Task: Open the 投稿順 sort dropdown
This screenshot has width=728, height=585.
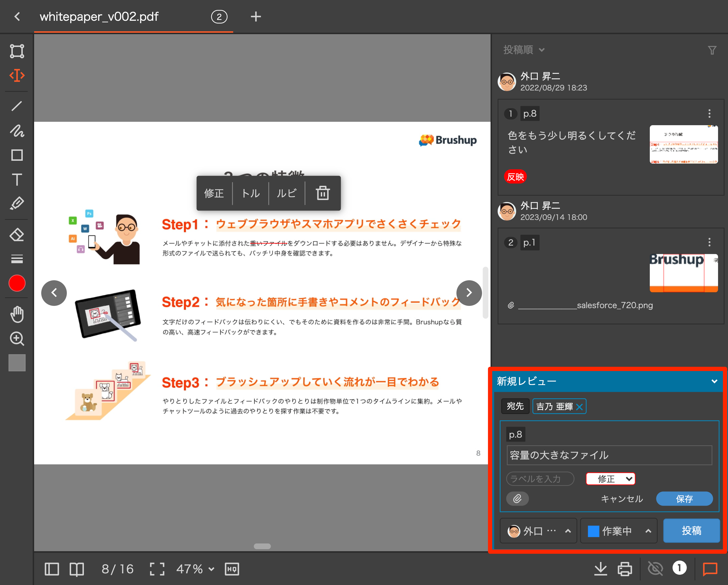Action: 524,50
